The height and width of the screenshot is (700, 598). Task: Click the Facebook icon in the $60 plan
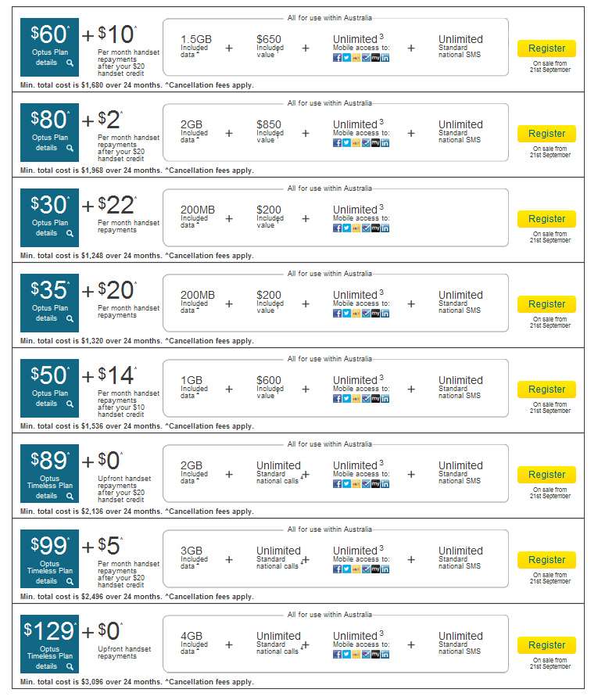(337, 58)
